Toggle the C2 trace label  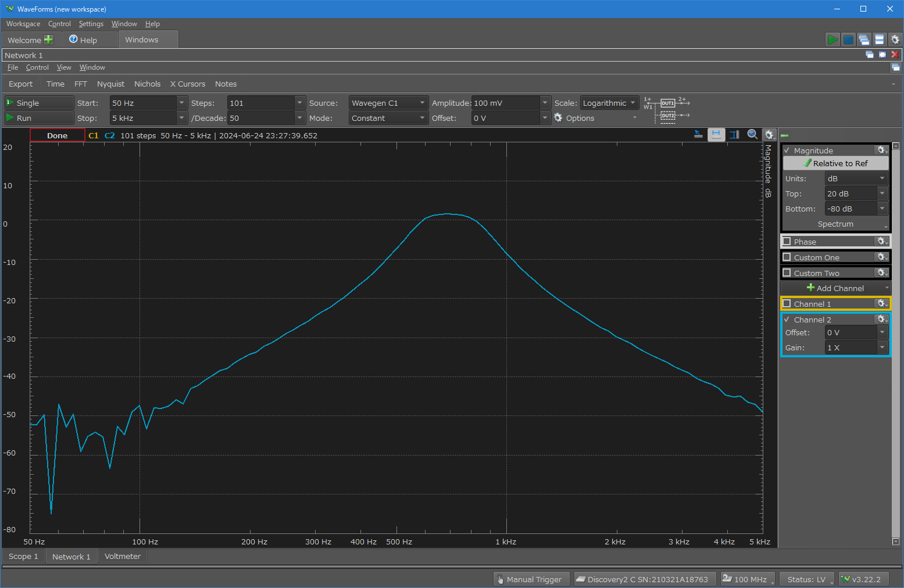pos(109,135)
